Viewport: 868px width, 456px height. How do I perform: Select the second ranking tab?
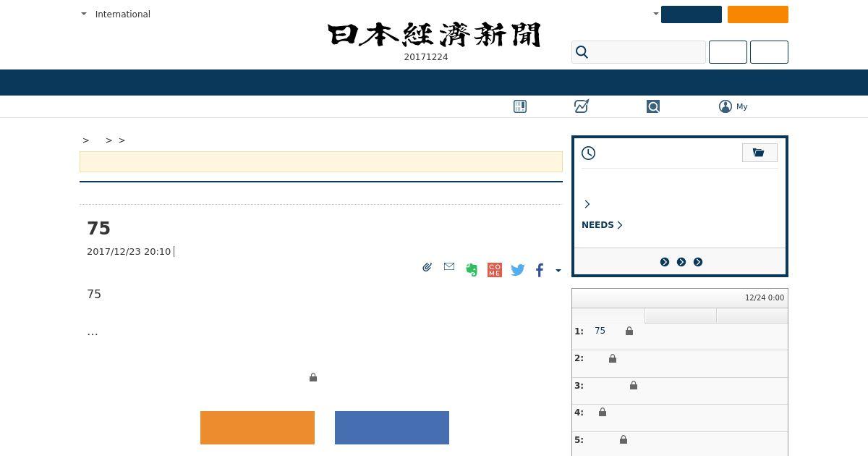point(681,316)
